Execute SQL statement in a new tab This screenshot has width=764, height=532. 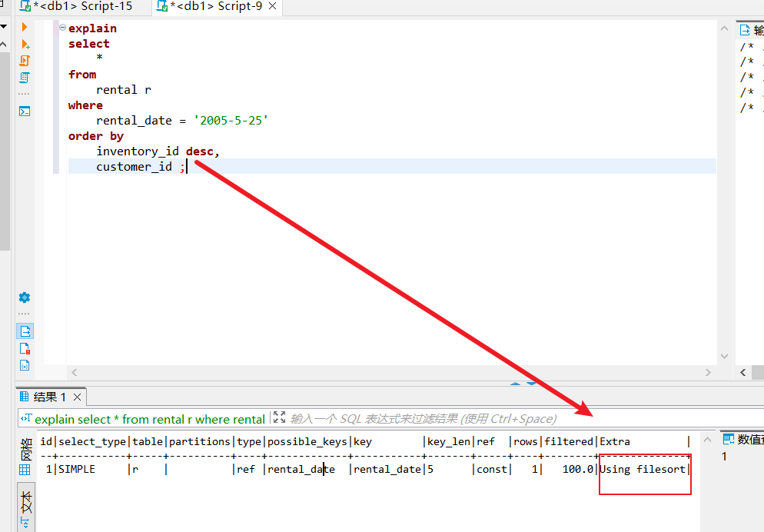[25, 45]
